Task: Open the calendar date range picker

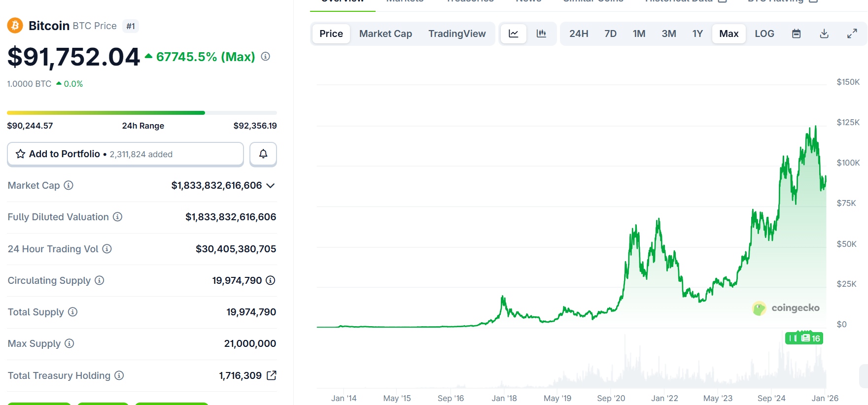Action: point(796,34)
